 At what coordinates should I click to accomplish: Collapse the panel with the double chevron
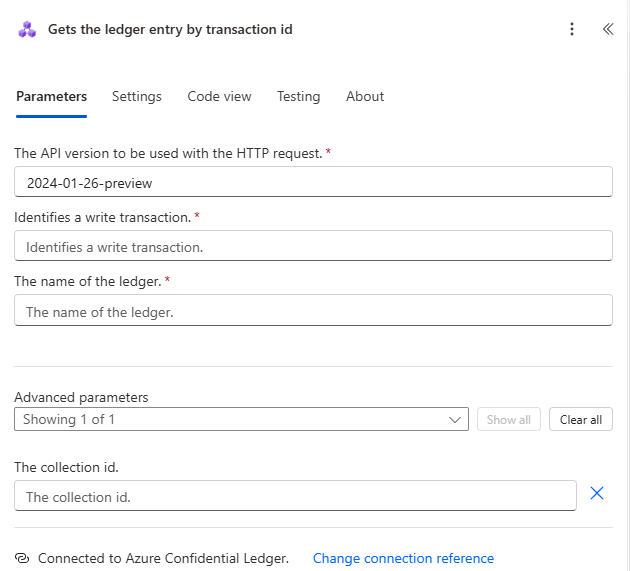pos(607,29)
